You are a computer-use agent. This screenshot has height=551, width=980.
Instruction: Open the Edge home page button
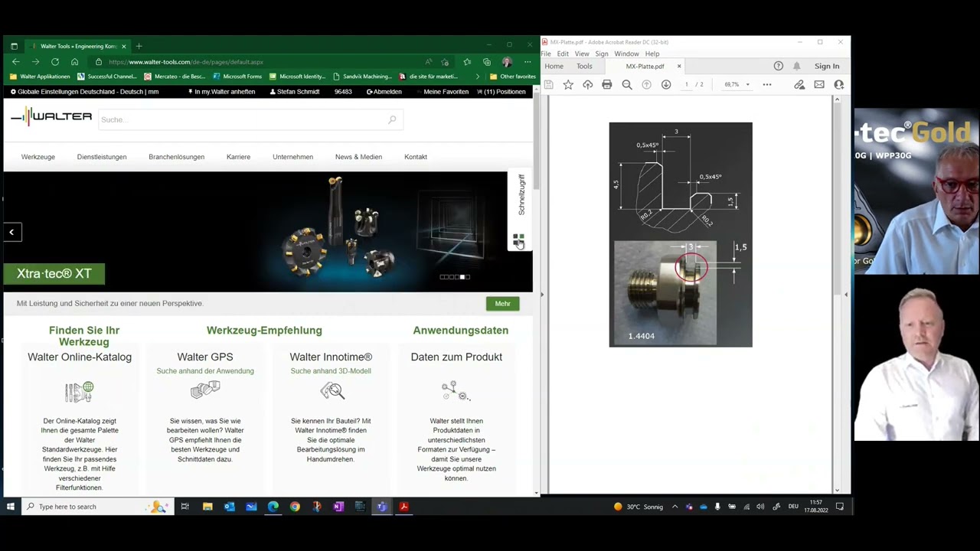coord(74,61)
